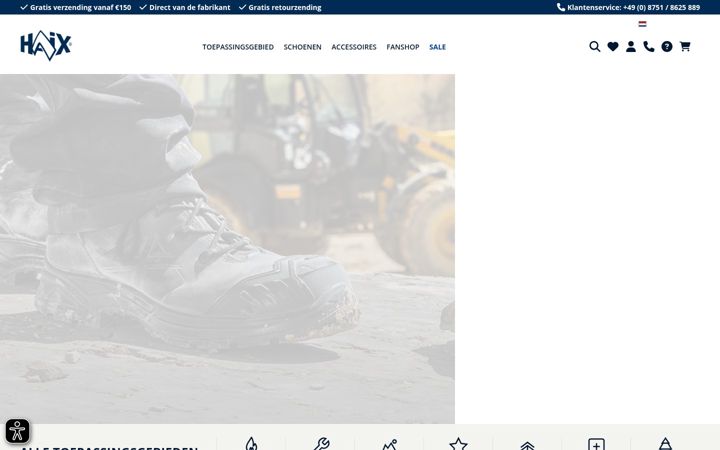Viewport: 720px width, 450px height.
Task: Open the Schoenen menu
Action: click(303, 47)
